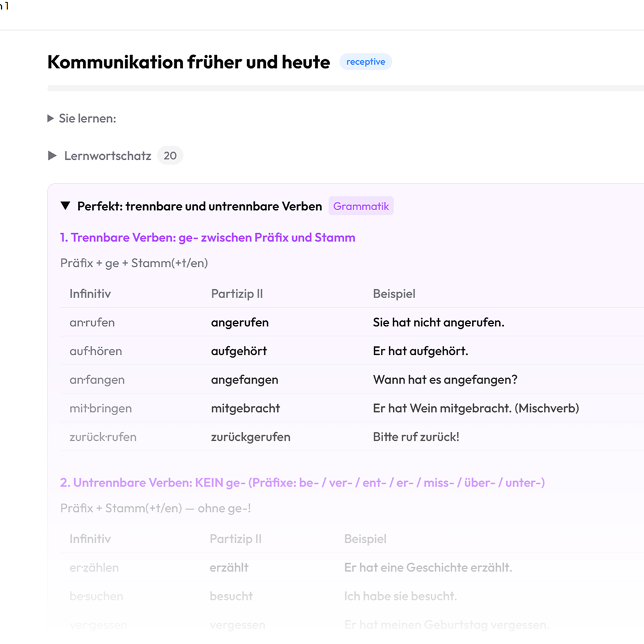The height and width of the screenshot is (644, 644).
Task: Select the participle 'aufgehört' cell
Action: click(x=239, y=351)
